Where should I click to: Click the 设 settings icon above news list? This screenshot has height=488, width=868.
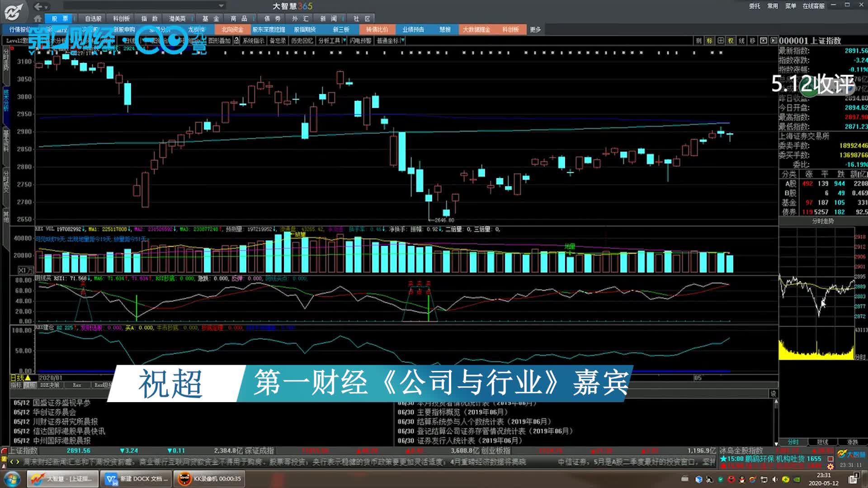773,394
